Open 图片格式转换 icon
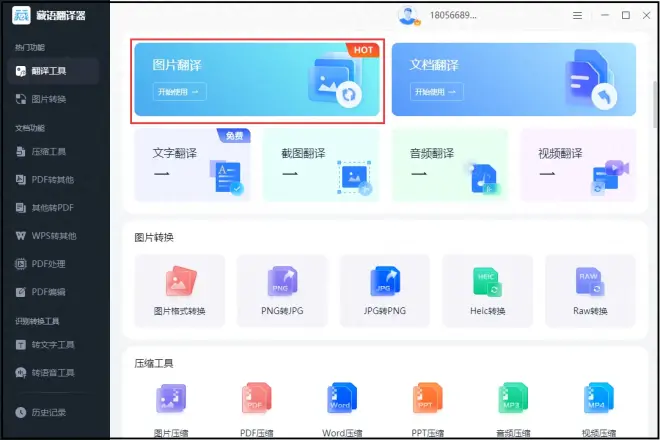Viewport: 660px width, 440px height. pos(181,281)
